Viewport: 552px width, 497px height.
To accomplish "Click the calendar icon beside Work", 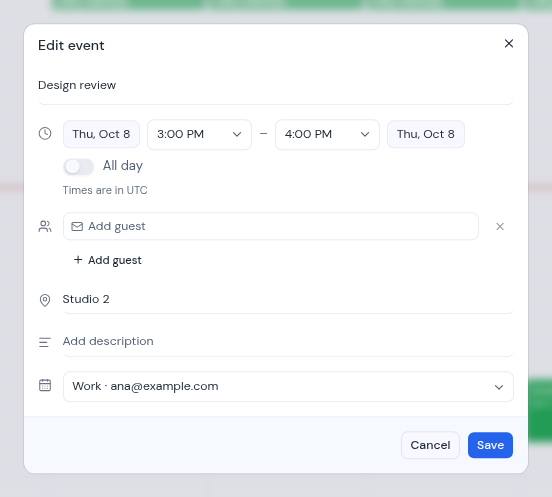I will (x=45, y=385).
